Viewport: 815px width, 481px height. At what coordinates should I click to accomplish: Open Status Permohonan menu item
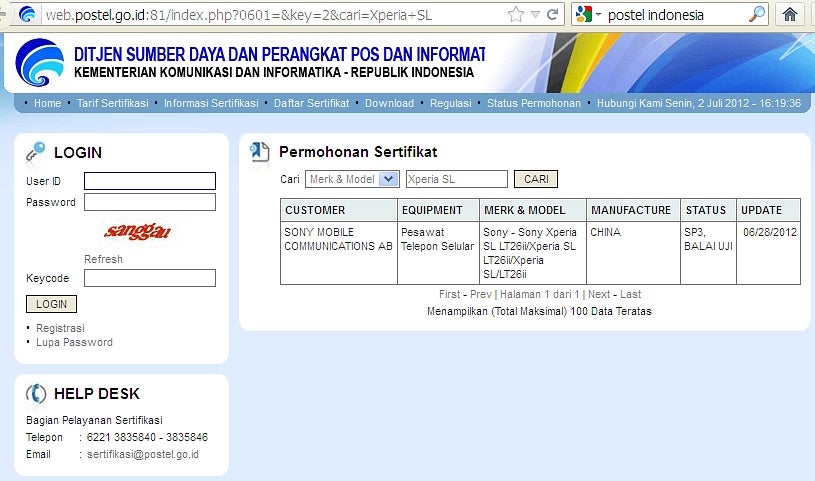coord(534,103)
